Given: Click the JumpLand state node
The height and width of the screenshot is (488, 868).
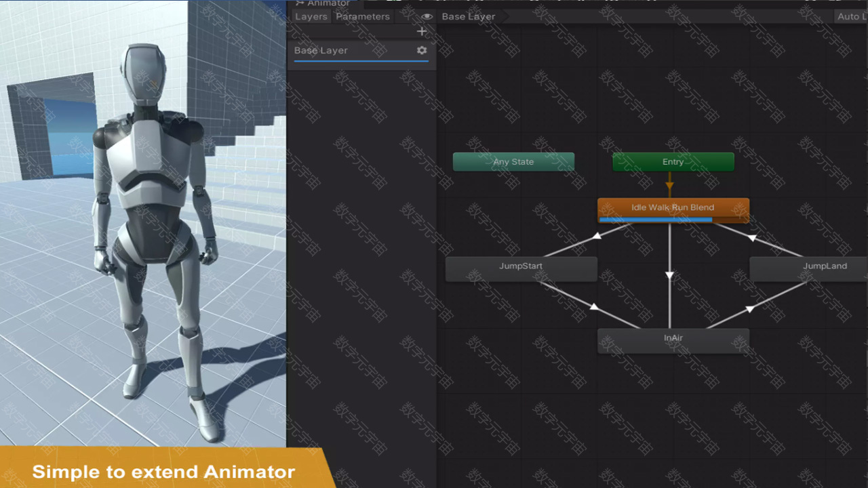Looking at the screenshot, I should coord(814,266).
